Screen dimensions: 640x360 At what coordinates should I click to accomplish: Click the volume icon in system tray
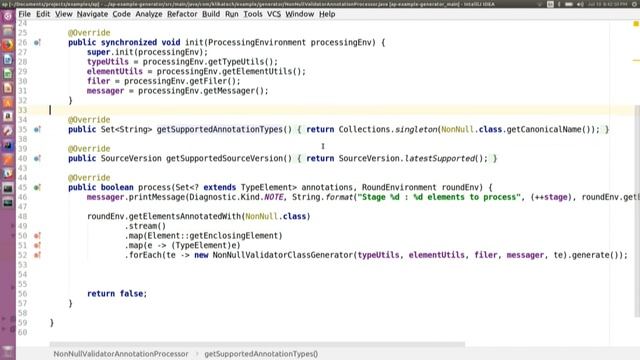pyautogui.click(x=580, y=4)
